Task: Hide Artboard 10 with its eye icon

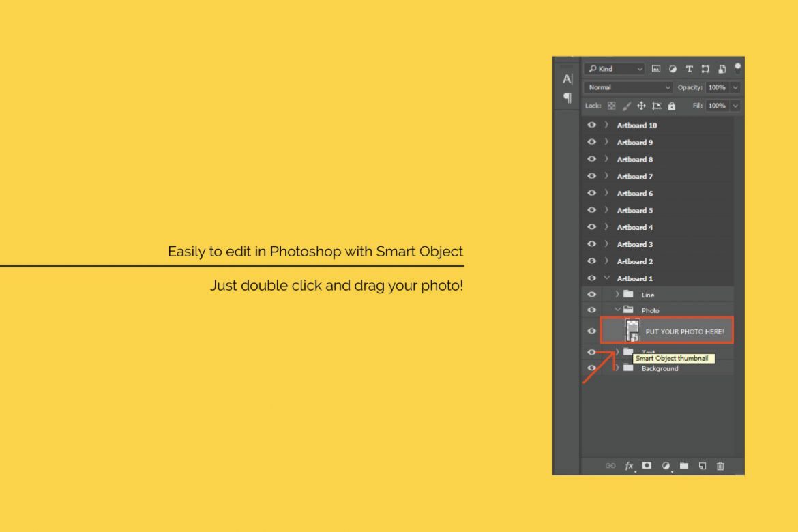Action: (591, 125)
